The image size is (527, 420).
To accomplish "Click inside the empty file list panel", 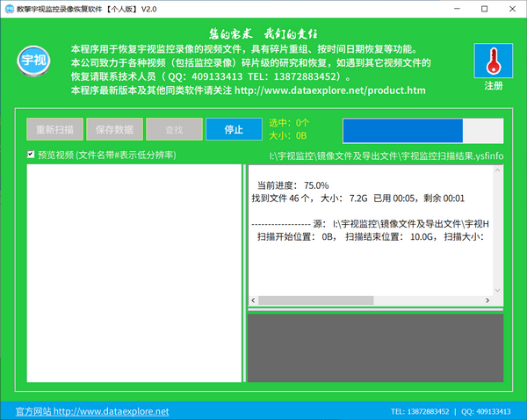I will [134, 272].
